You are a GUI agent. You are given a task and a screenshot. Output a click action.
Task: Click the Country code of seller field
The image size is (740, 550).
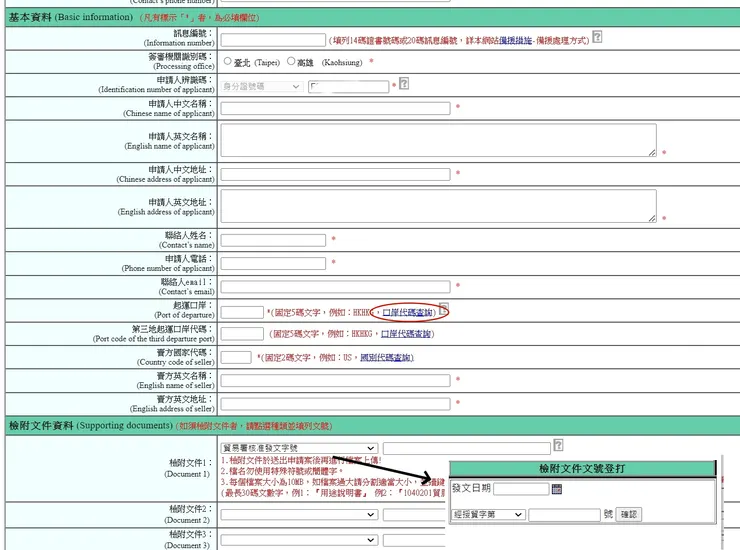tap(235, 357)
